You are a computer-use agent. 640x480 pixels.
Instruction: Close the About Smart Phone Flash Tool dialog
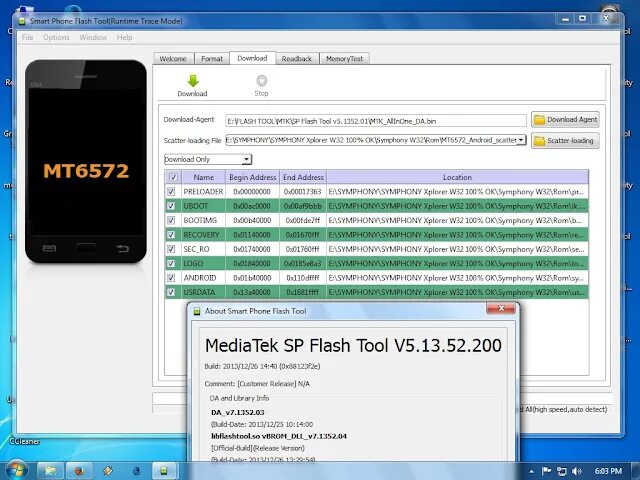[501, 308]
